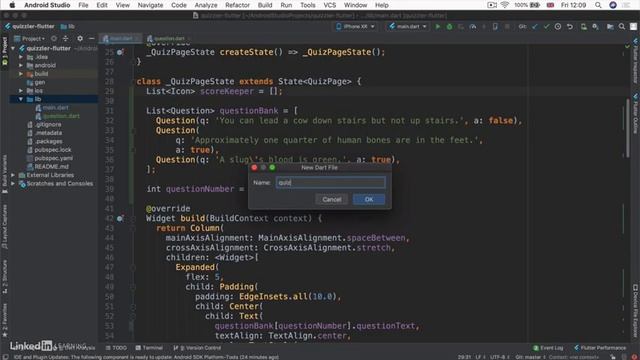
Task: Revert changes with the undo arrow icon
Action: point(570,27)
